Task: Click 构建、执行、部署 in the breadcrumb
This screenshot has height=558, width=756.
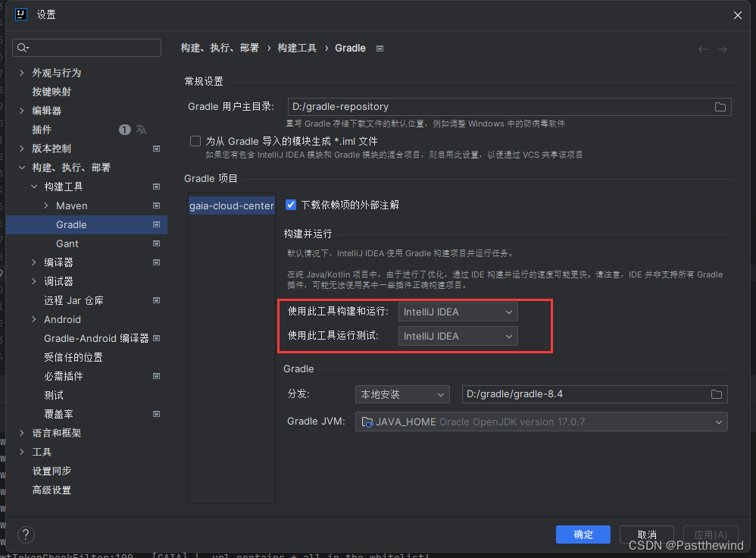Action: click(x=220, y=49)
